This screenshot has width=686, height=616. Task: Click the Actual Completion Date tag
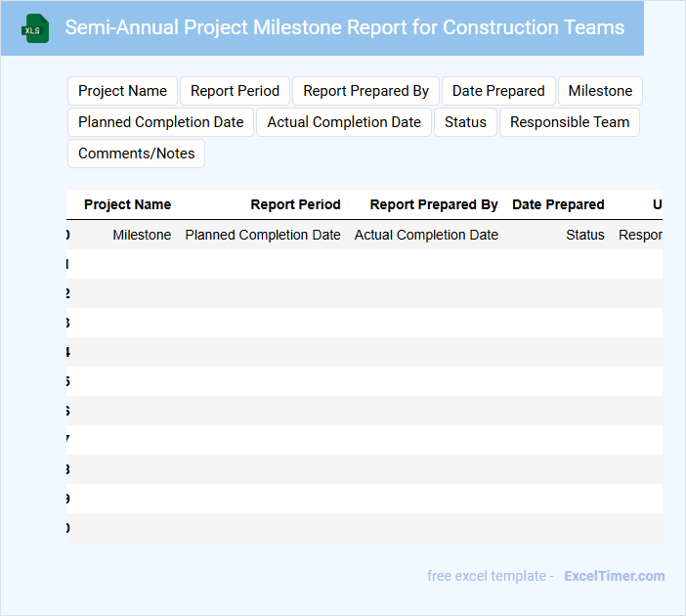344,122
